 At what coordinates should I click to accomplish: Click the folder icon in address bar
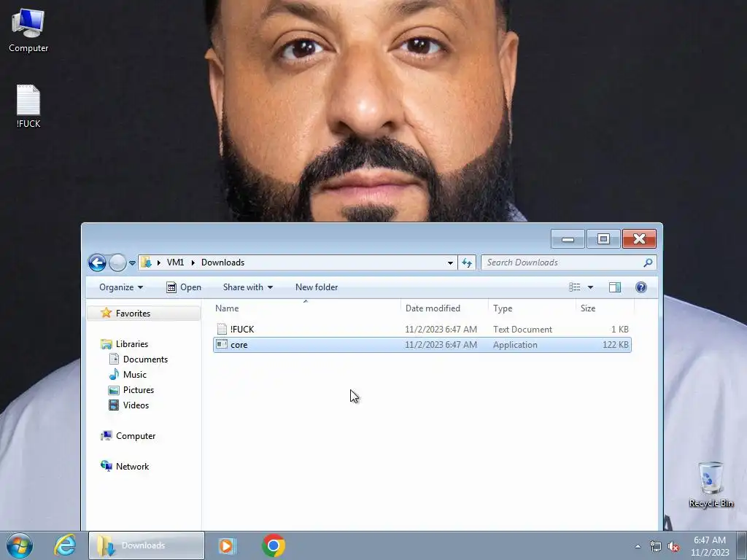click(146, 262)
